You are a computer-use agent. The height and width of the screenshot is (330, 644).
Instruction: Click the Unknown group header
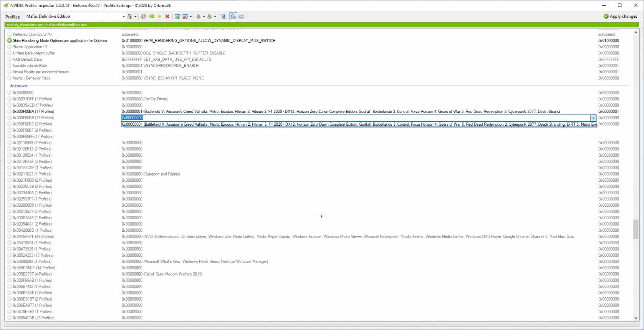pyautogui.click(x=18, y=86)
